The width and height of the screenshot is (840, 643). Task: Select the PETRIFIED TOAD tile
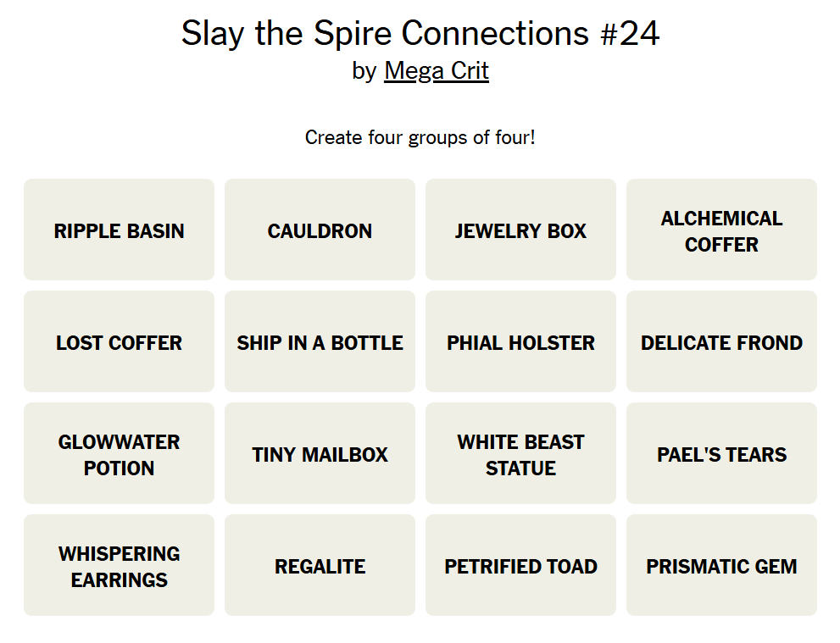pos(520,565)
